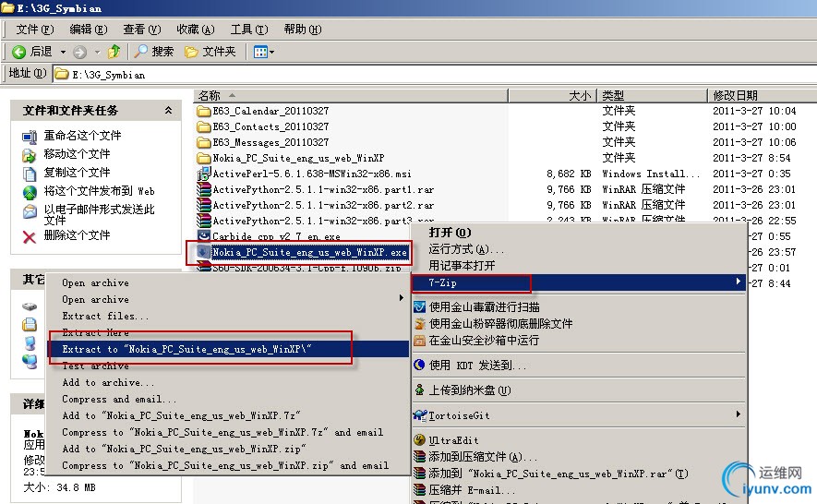
Task: Expand the TortoiseGit submenu arrow
Action: (x=738, y=414)
